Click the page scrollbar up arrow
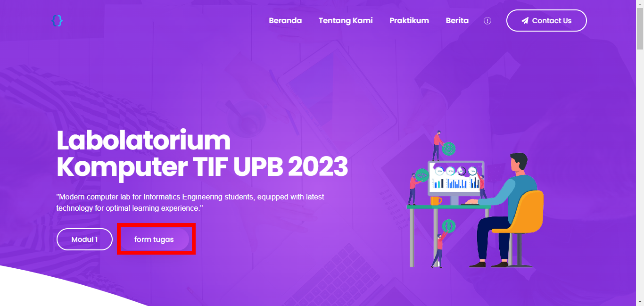Screen dimensions: 644x306 click(x=640, y=4)
